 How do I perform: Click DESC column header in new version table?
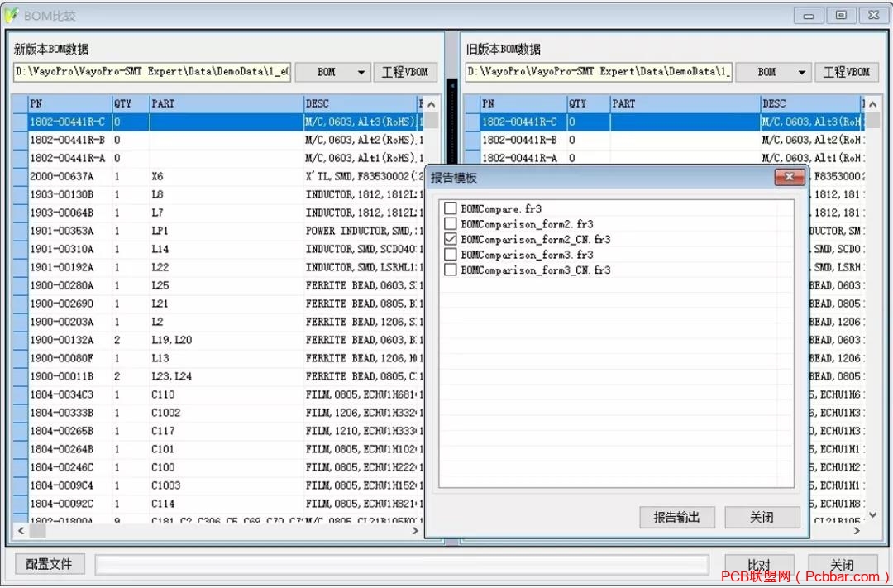tap(360, 103)
